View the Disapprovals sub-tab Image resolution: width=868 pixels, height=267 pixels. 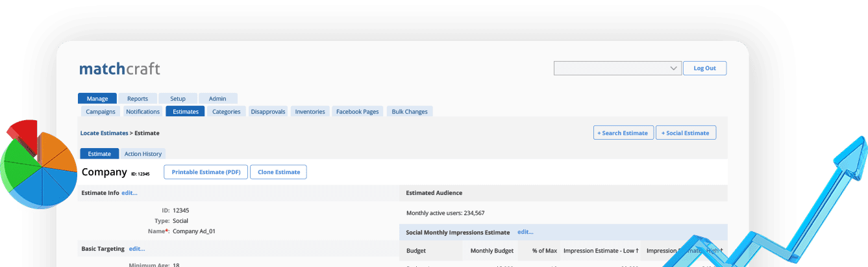(268, 112)
